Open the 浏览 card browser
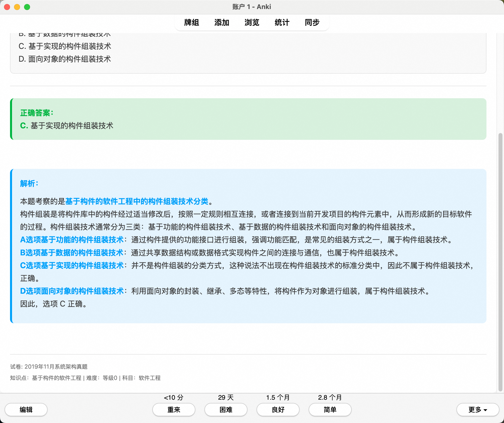The height and width of the screenshot is (423, 504). 252,23
